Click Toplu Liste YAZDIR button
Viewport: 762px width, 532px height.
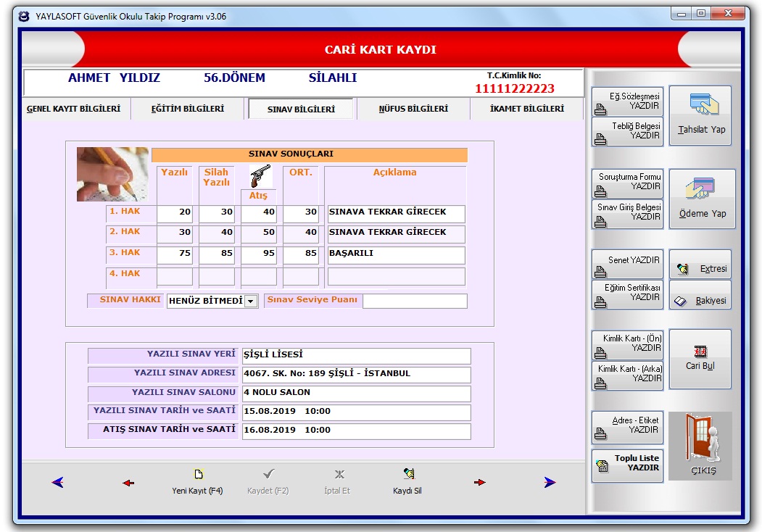tap(627, 465)
